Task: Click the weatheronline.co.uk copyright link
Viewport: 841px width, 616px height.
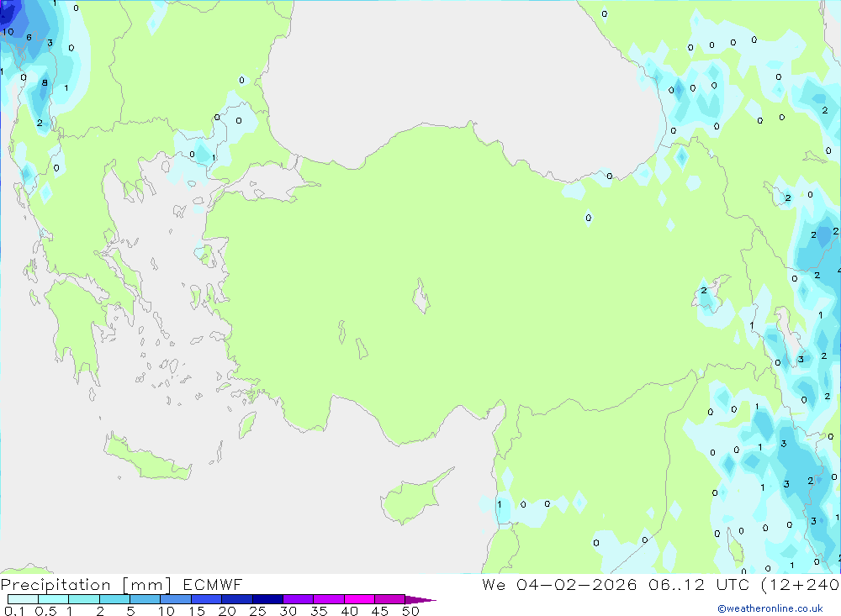Action: 770,608
